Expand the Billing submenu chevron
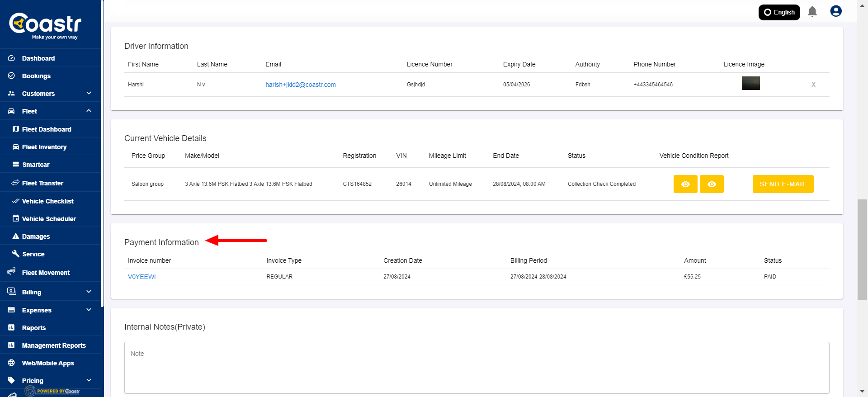The height and width of the screenshot is (397, 868). [89, 292]
